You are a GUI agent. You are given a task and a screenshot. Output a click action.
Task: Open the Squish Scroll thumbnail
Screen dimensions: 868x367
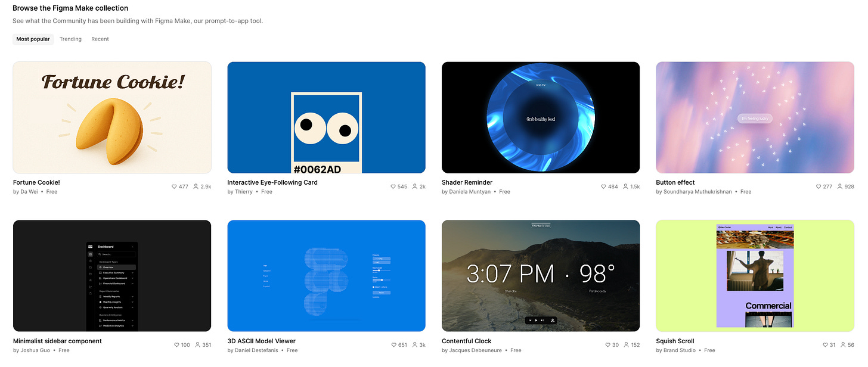pos(755,276)
